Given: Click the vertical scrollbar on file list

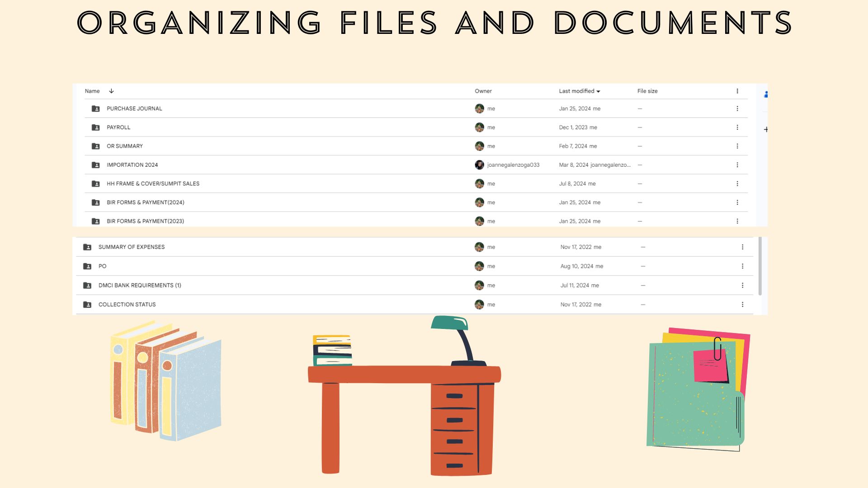Looking at the screenshot, I should (x=760, y=267).
